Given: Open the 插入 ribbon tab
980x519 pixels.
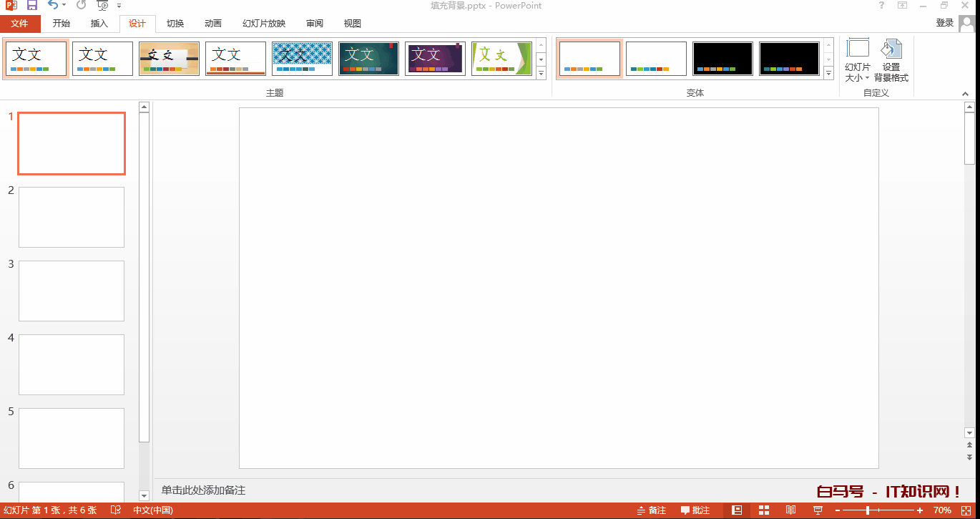Looking at the screenshot, I should point(99,24).
